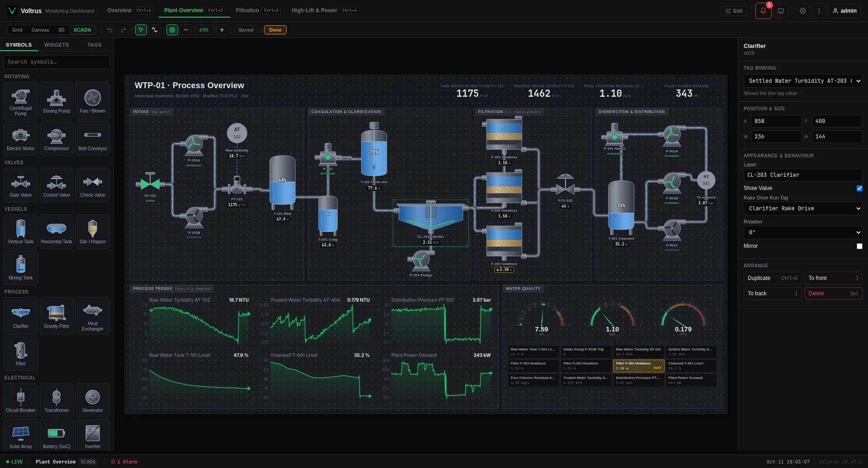Choose the Electric Motor symbol

(20, 138)
